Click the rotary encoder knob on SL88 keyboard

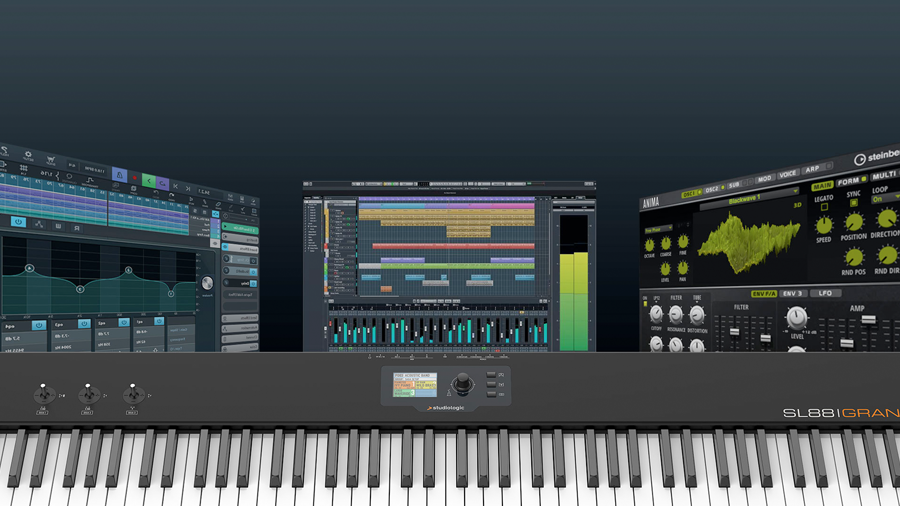[x=462, y=383]
